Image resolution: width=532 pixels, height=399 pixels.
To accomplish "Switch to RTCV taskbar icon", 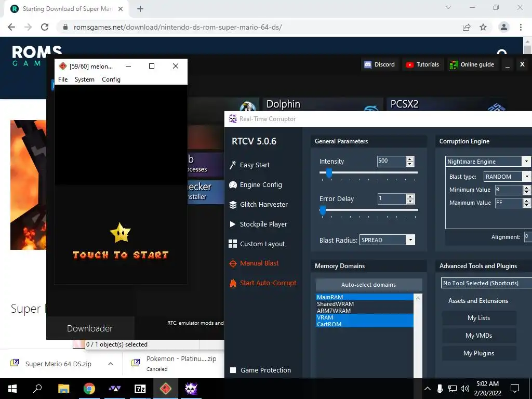I will 191,389.
